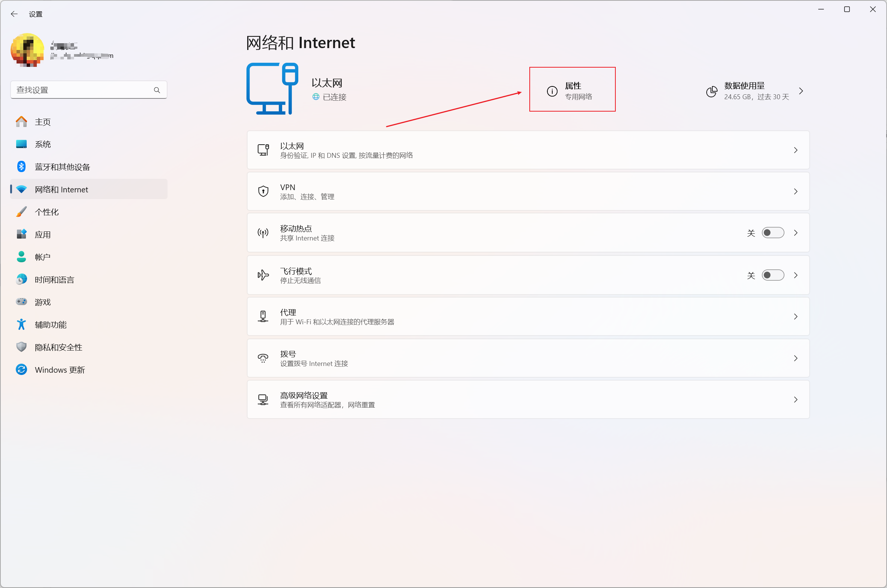
Task: Toggle the 移动热点 switch
Action: [x=773, y=233]
